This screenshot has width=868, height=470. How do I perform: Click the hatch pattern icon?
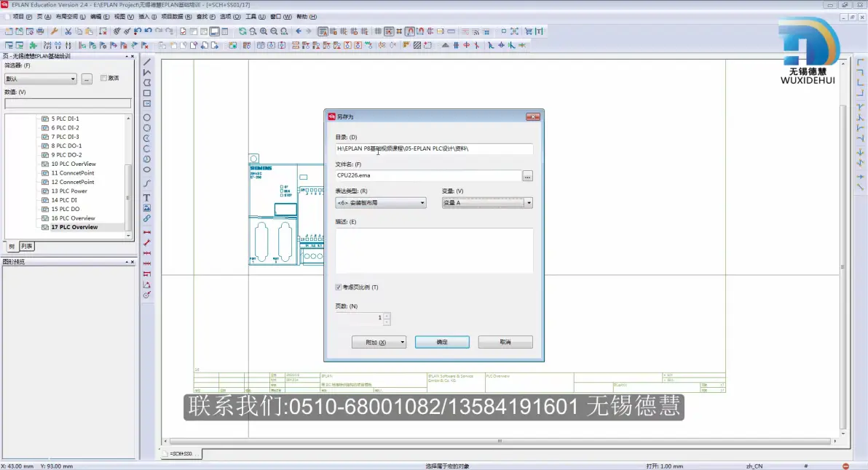417,45
